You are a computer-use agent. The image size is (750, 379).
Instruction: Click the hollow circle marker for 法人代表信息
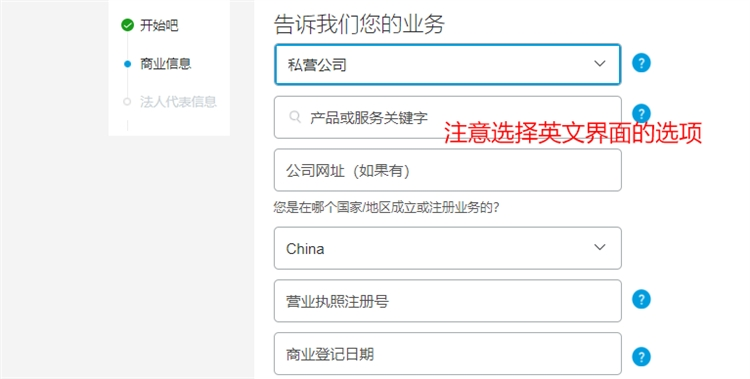pyautogui.click(x=127, y=101)
